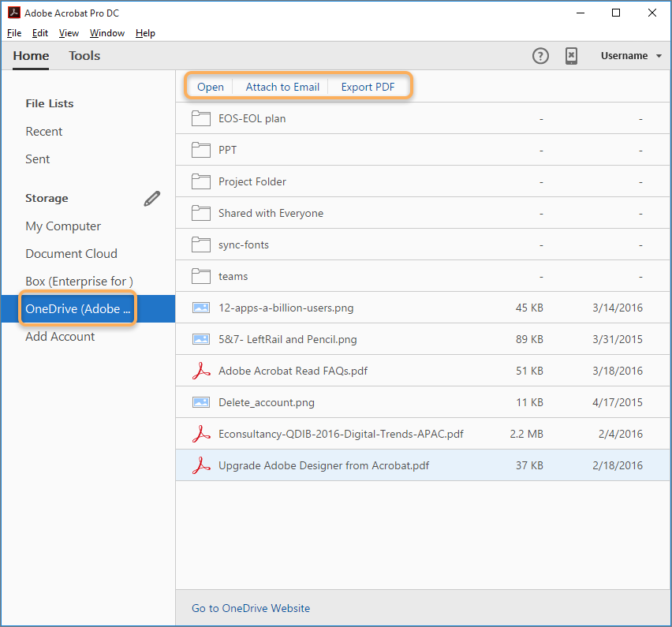Show the Recent file list
This screenshot has height=627, width=672.
pyautogui.click(x=43, y=131)
